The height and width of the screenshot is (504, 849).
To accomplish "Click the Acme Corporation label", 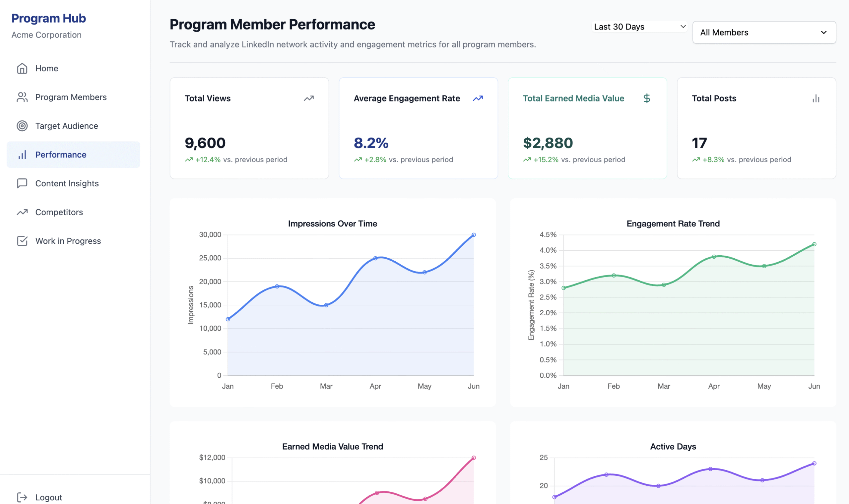I will coord(46,35).
